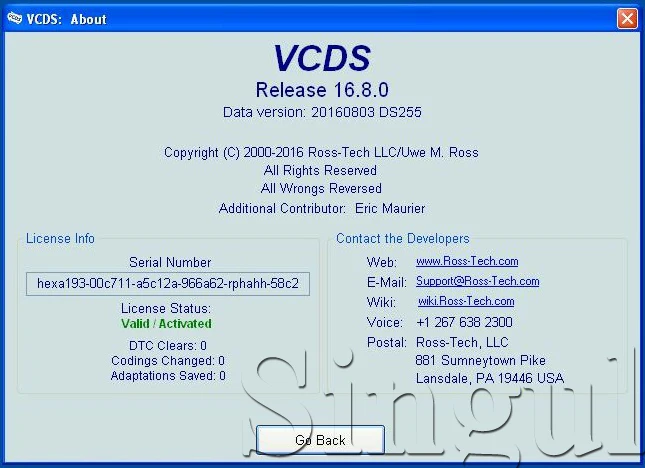Select the 'Release 16.8.0' text
The height and width of the screenshot is (468, 645).
(322, 90)
